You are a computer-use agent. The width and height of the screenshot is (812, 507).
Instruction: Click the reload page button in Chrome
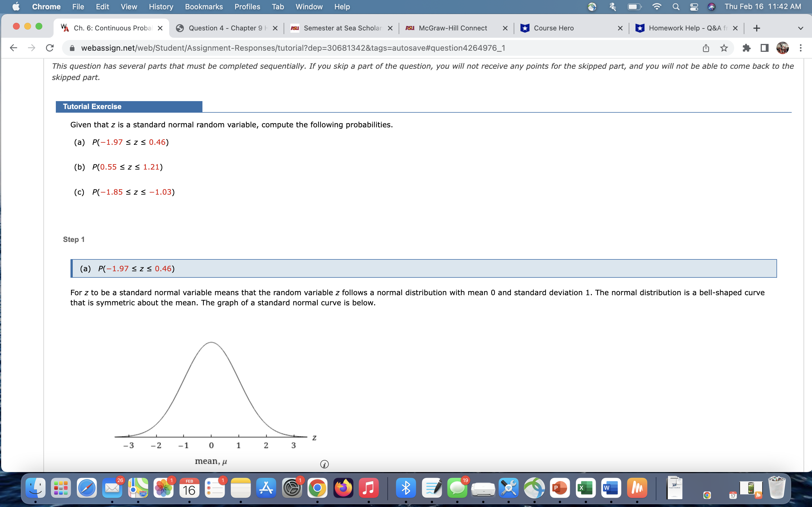pyautogui.click(x=49, y=48)
